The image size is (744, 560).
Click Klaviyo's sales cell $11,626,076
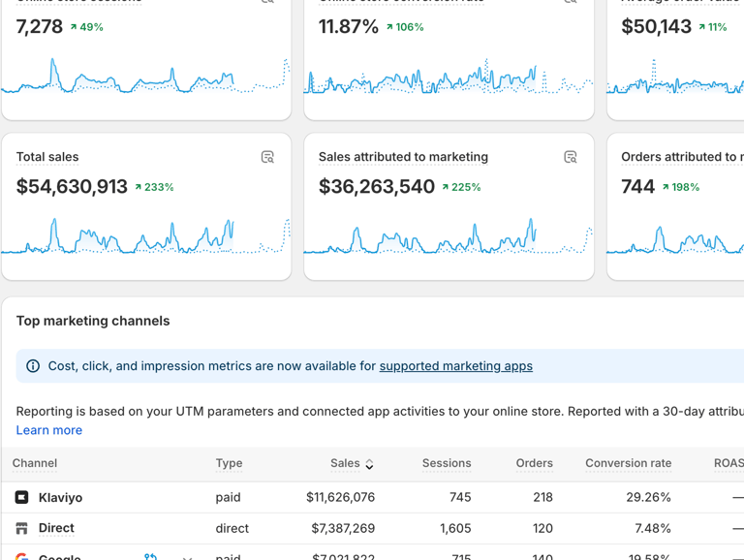tap(340, 497)
